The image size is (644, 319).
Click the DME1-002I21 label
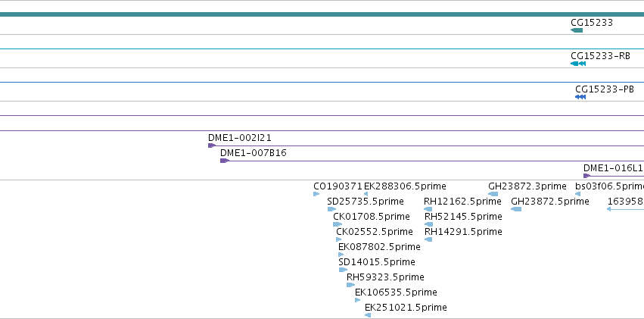pos(240,138)
